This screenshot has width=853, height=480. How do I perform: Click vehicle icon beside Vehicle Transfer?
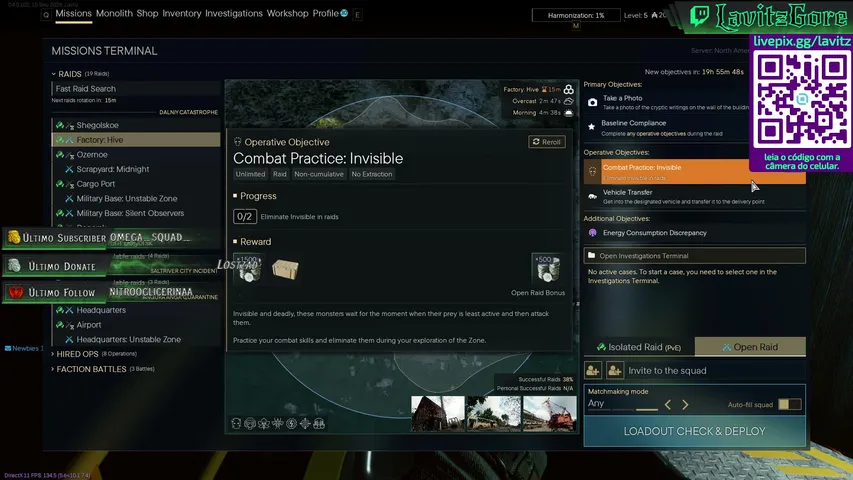tap(592, 196)
